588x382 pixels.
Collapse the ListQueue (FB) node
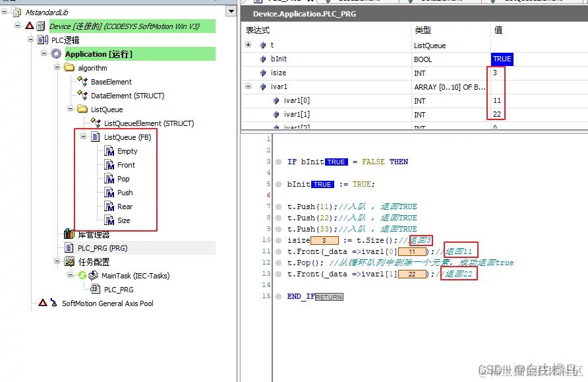point(84,137)
